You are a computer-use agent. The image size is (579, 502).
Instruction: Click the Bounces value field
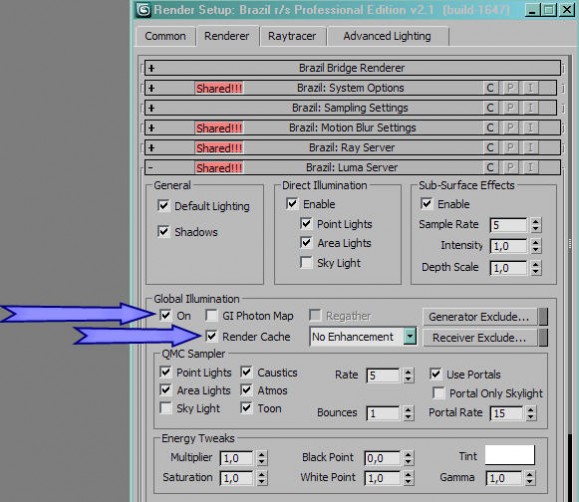pyautogui.click(x=383, y=413)
